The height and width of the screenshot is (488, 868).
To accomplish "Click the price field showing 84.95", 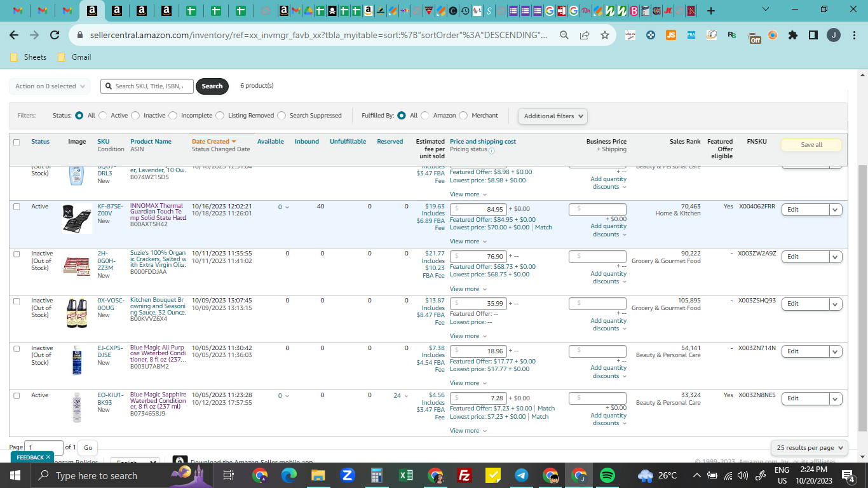I will 478,209.
